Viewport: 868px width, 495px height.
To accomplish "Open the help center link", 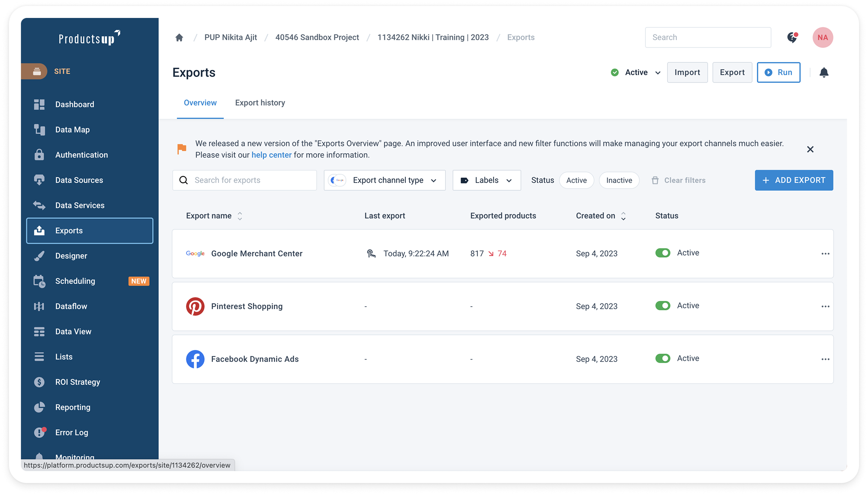I will point(271,155).
